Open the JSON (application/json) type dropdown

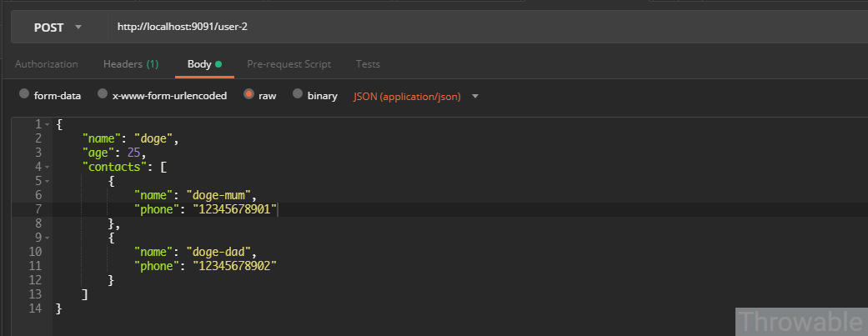tap(416, 96)
